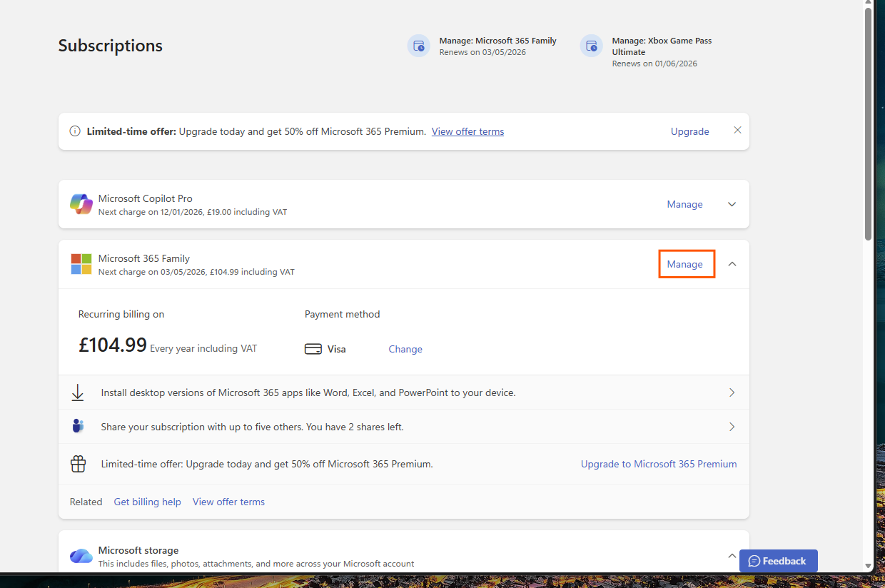Viewport: 885px width, 588px height.
Task: Change the Visa payment method
Action: pyautogui.click(x=405, y=349)
